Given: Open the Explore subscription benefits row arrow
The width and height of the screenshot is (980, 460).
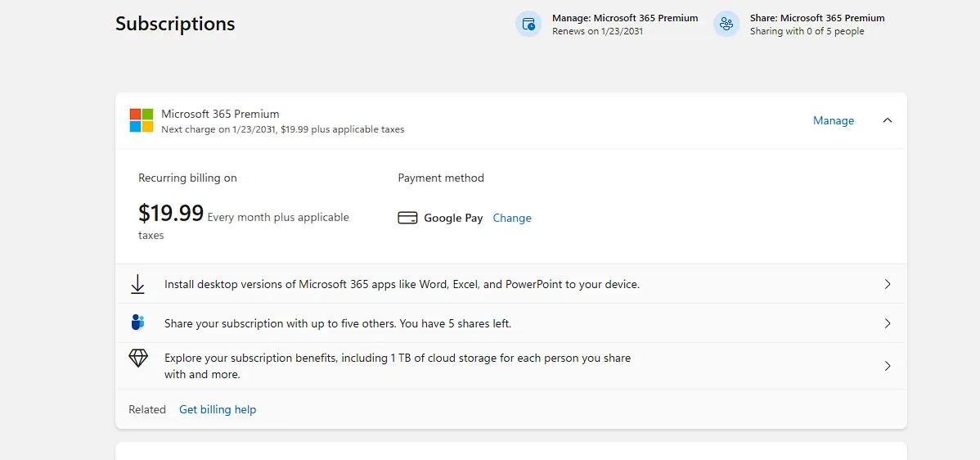Looking at the screenshot, I should coord(888,366).
